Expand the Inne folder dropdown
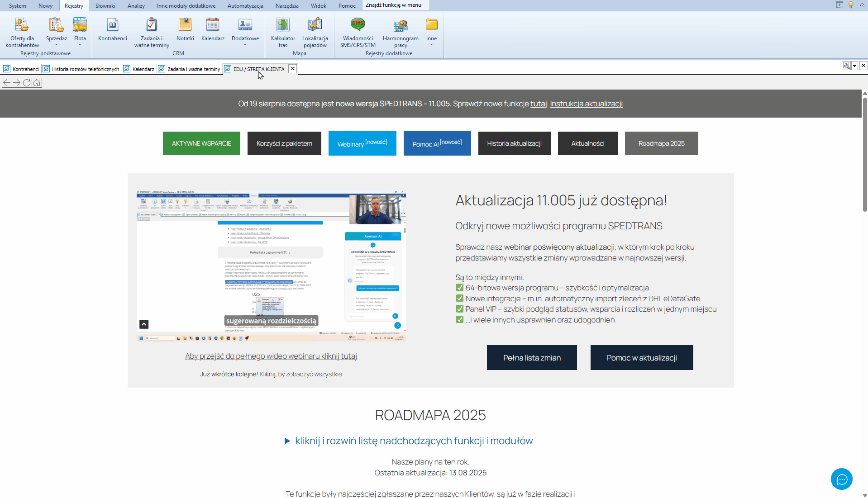868x498 pixels. (431, 45)
